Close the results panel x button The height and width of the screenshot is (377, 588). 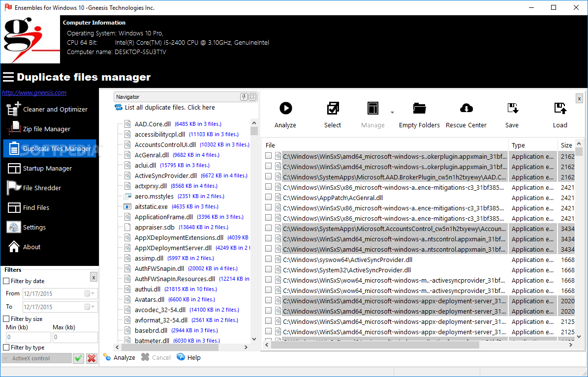coord(579,98)
